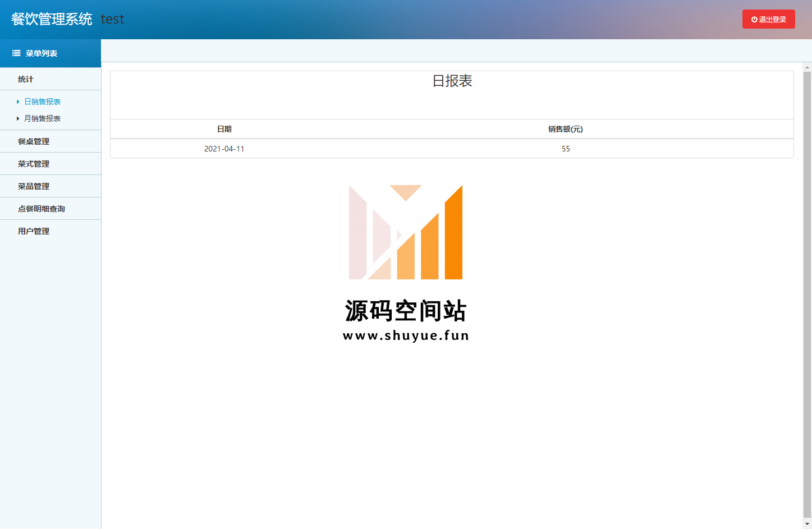Click the sales value 55 cell
The height and width of the screenshot is (529, 812).
click(566, 149)
